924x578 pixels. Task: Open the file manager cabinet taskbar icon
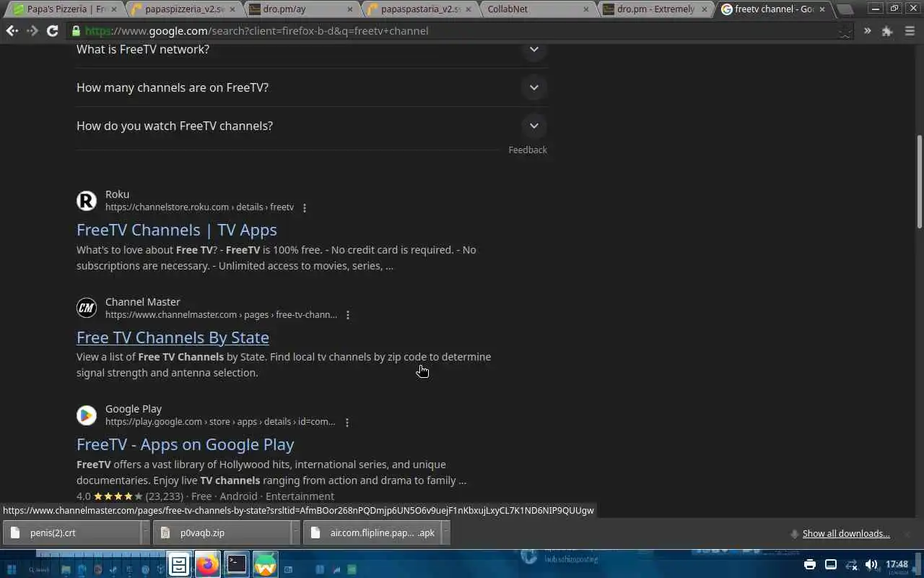(179, 564)
